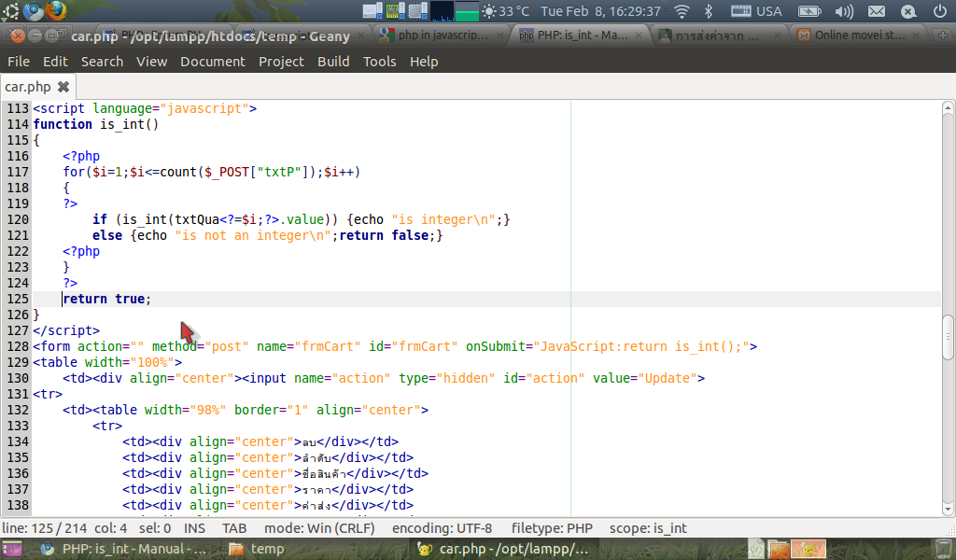
Task: Open the Project menu
Action: point(281,62)
